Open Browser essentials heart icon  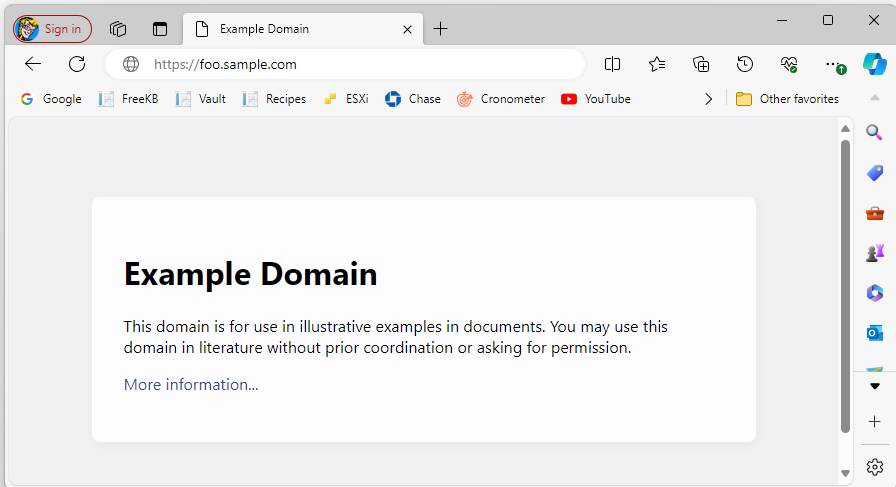pyautogui.click(x=789, y=64)
